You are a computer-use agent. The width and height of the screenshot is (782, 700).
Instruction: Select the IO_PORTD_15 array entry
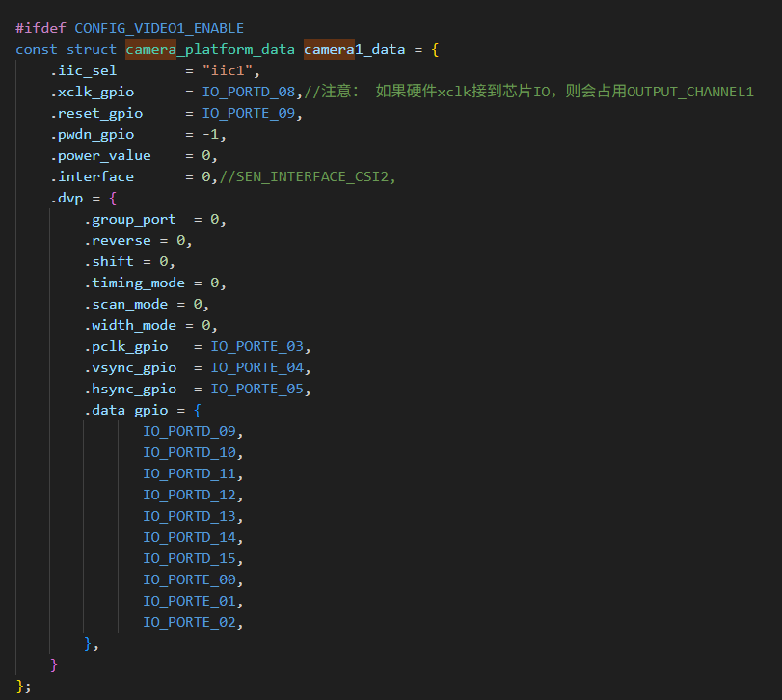point(190,558)
